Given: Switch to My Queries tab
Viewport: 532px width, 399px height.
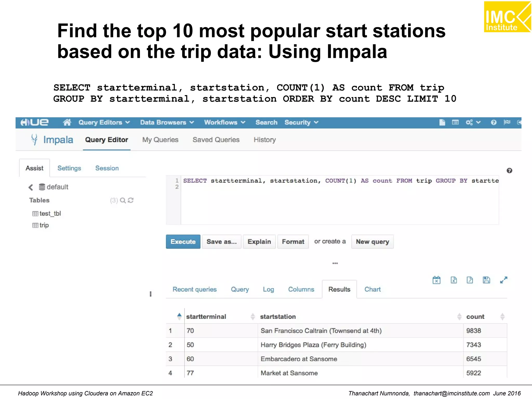Looking at the screenshot, I should pyautogui.click(x=160, y=140).
